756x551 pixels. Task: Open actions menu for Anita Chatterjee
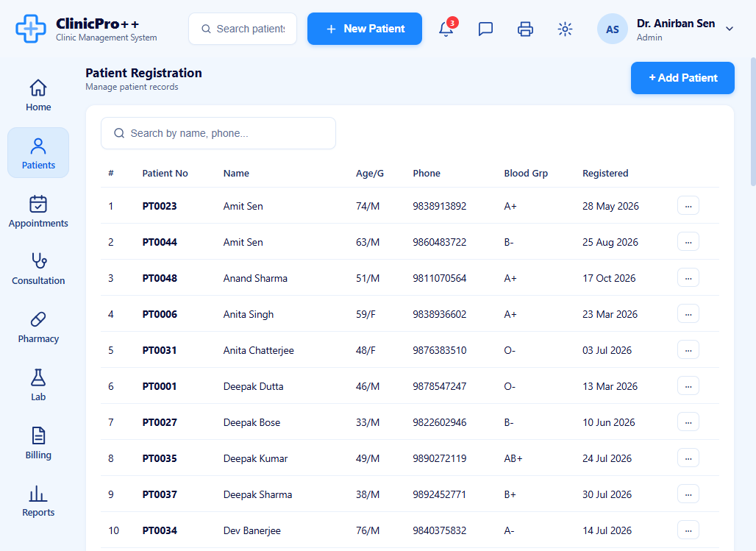[688, 350]
